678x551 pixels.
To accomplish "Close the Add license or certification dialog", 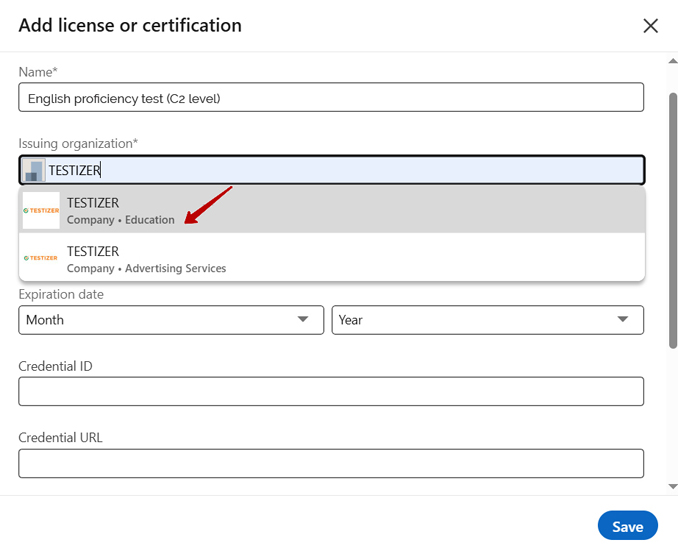I will [x=650, y=26].
